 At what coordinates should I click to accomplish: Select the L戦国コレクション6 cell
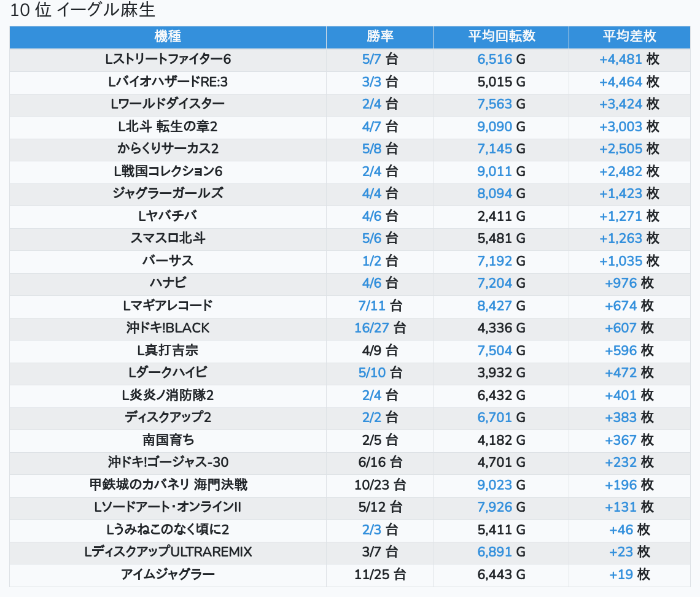point(168,171)
